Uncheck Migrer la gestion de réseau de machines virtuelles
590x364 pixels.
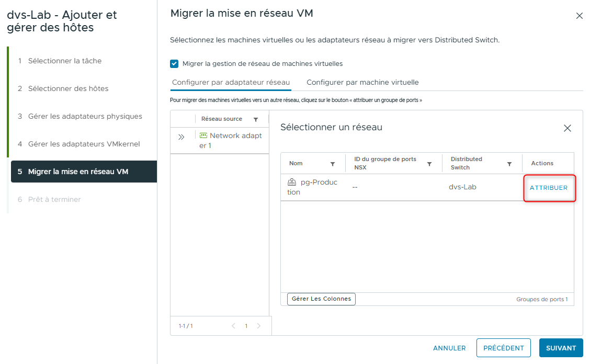[x=174, y=64]
